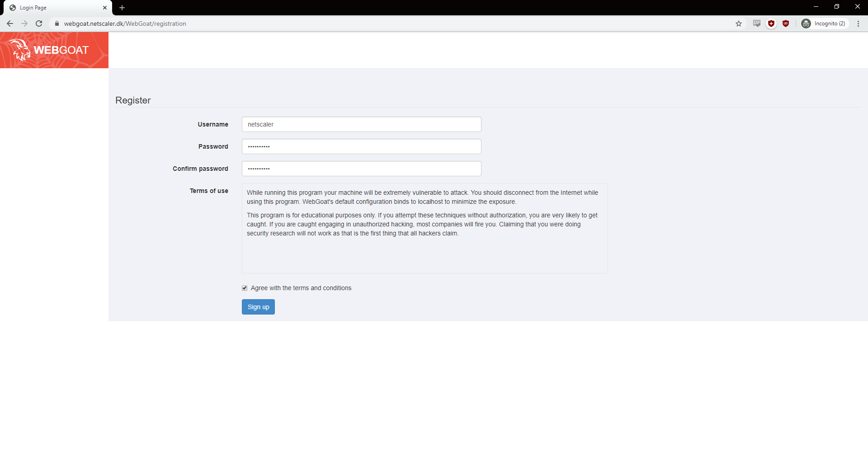The width and height of the screenshot is (868, 470).
Task: Click the browser forward arrow
Action: click(x=24, y=23)
